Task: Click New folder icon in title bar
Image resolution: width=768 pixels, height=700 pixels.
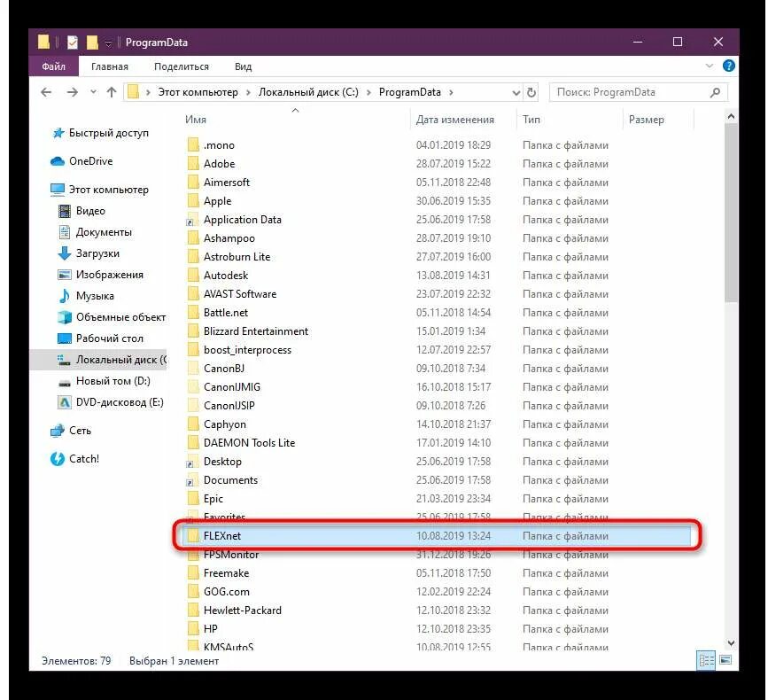Action: pos(93,43)
